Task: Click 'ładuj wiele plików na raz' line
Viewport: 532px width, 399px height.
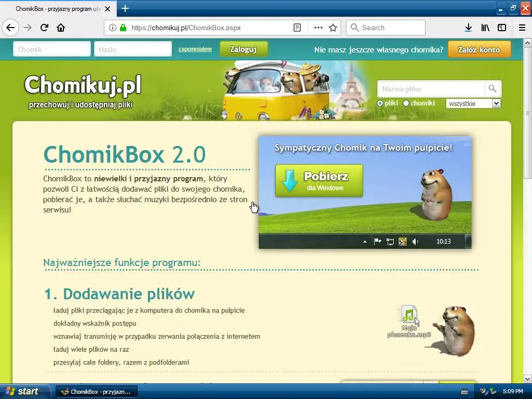Action: click(x=91, y=349)
